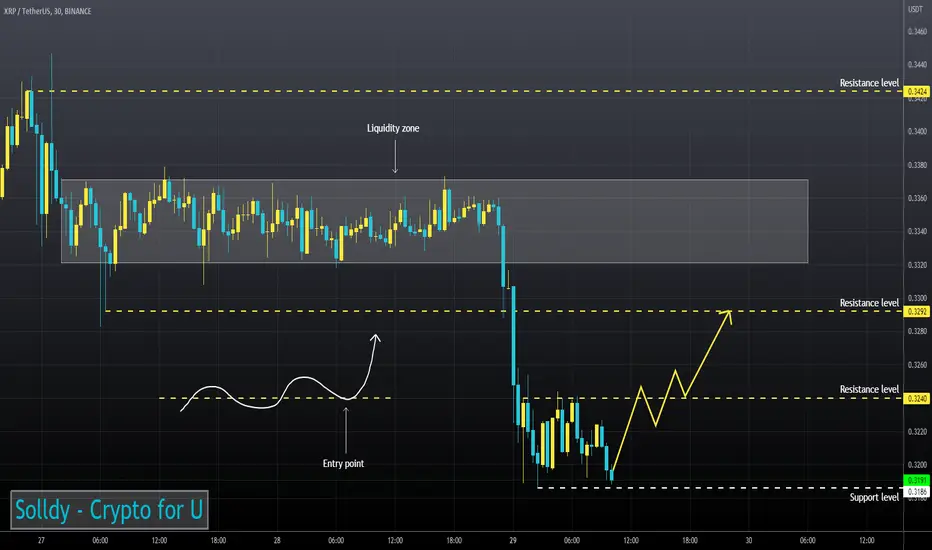This screenshot has height=550, width=932.
Task: Click the 0.3380 price axis value
Action: [x=917, y=165]
